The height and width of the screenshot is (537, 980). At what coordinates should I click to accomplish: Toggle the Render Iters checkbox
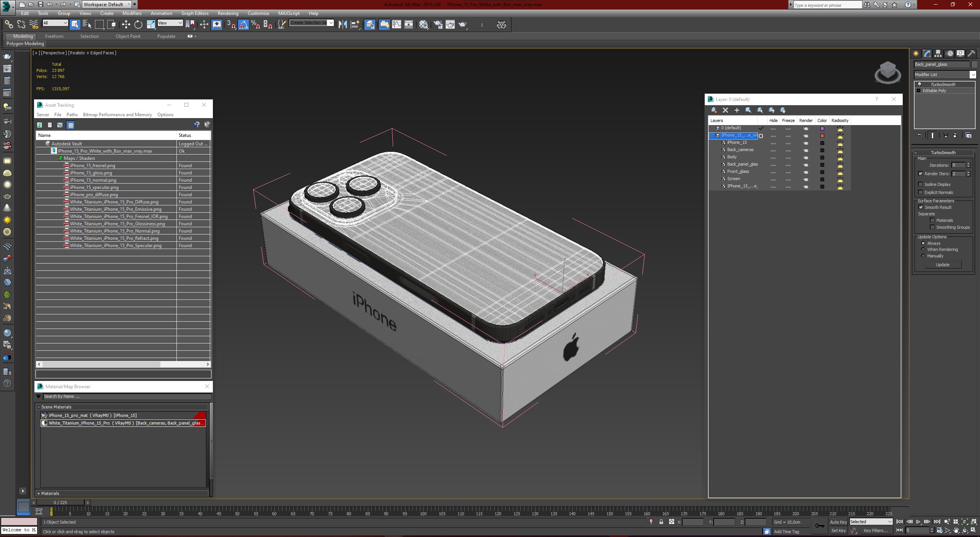click(921, 174)
